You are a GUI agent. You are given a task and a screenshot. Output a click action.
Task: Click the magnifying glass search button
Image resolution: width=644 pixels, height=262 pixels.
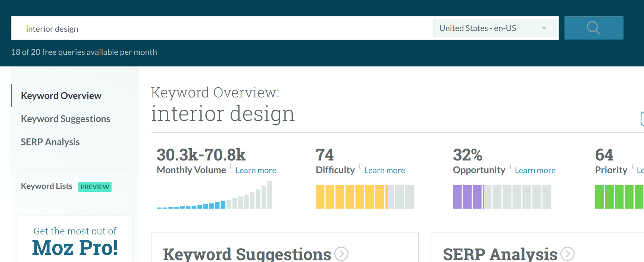point(593,28)
